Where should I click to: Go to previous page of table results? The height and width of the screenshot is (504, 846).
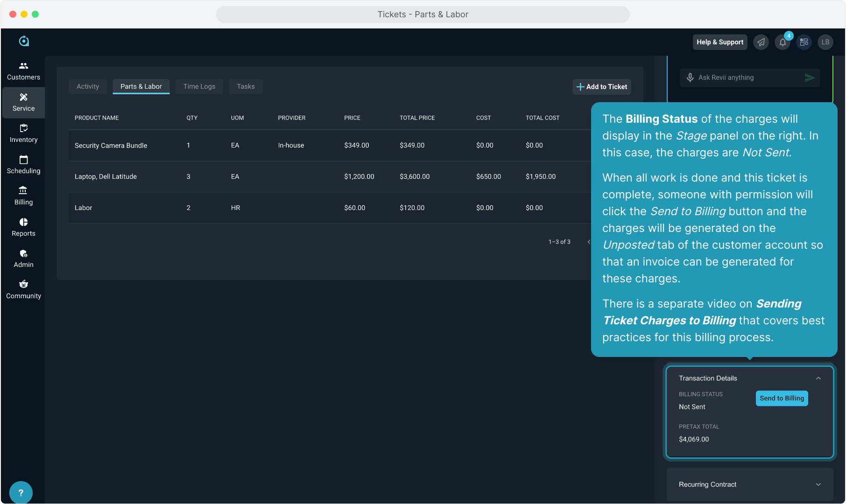[x=589, y=242]
